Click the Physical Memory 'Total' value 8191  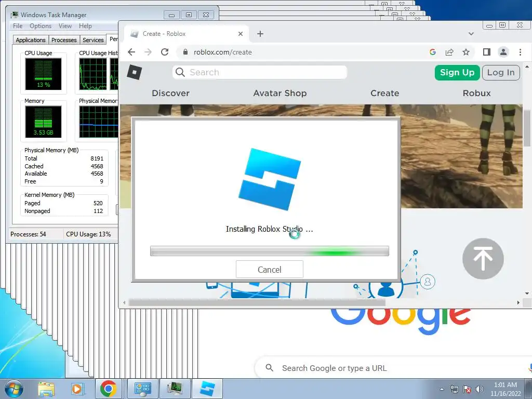[97, 158]
